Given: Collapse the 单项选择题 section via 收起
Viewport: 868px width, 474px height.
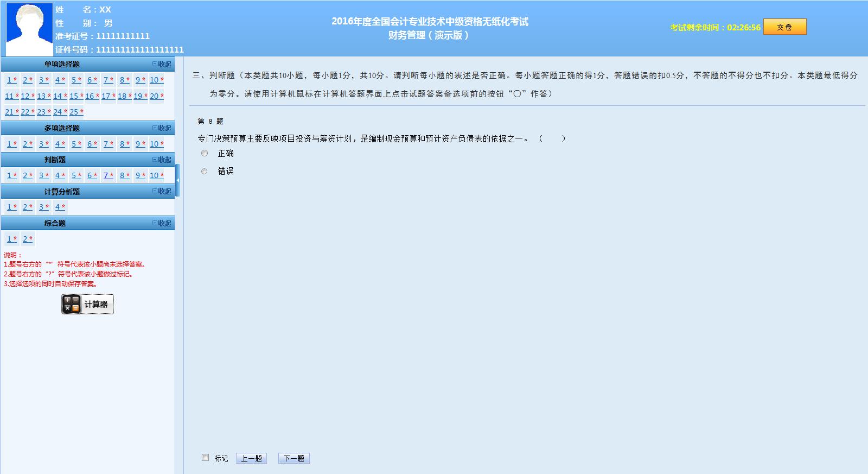Looking at the screenshot, I should click(162, 64).
